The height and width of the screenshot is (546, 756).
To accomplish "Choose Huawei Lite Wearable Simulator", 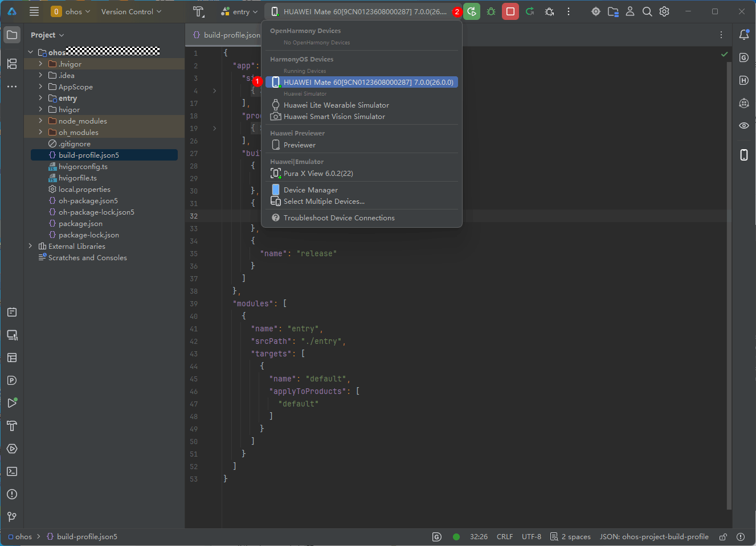I will 362,105.
